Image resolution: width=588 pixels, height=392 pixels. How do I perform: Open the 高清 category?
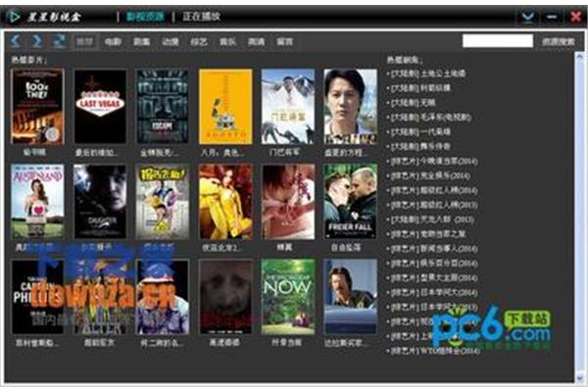pyautogui.click(x=256, y=41)
